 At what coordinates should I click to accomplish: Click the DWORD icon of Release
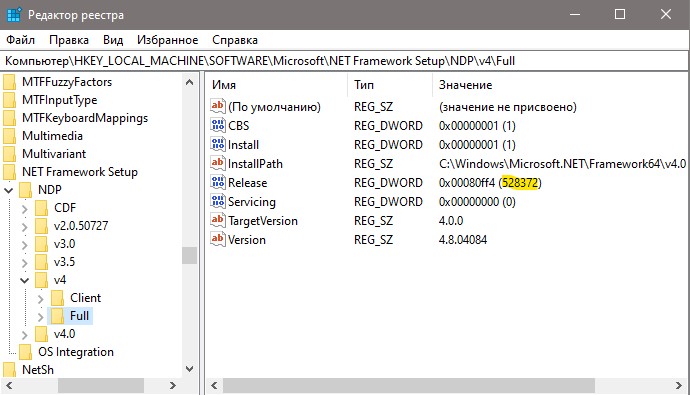pos(218,182)
